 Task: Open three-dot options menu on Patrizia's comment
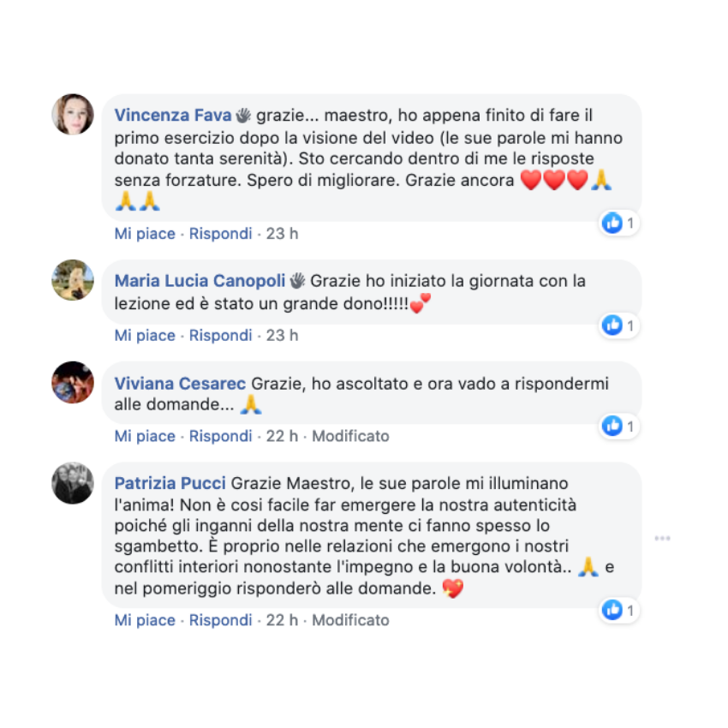click(x=662, y=538)
